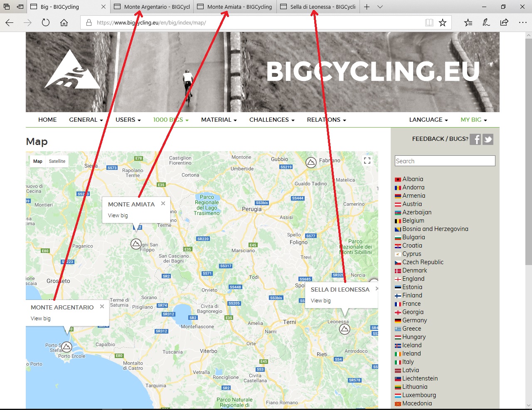Open the browser Share icon

pos(504,23)
